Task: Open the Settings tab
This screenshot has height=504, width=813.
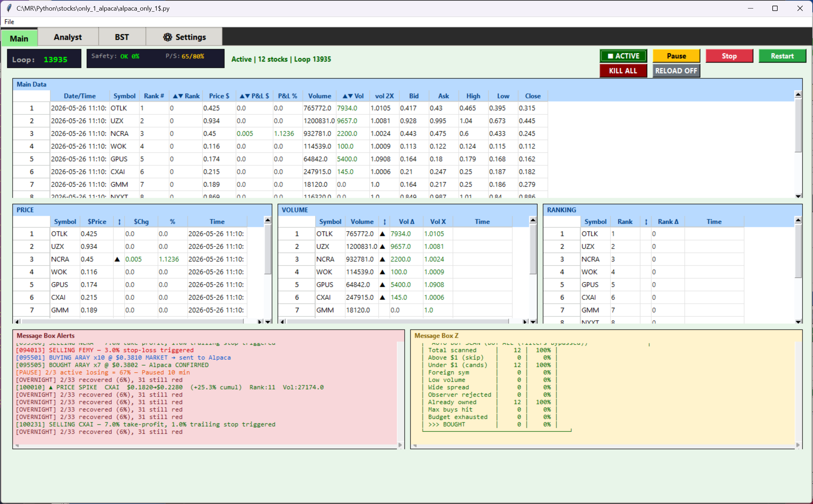Action: pyautogui.click(x=184, y=37)
